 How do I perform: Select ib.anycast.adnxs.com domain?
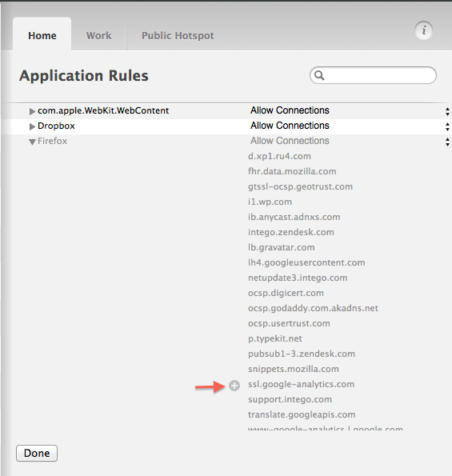(294, 217)
